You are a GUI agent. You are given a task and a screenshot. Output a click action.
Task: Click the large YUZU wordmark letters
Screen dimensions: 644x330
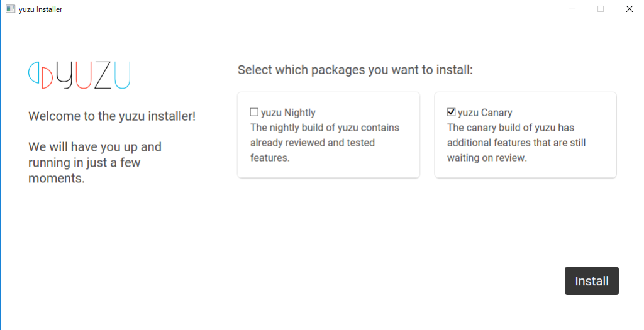(x=93, y=75)
